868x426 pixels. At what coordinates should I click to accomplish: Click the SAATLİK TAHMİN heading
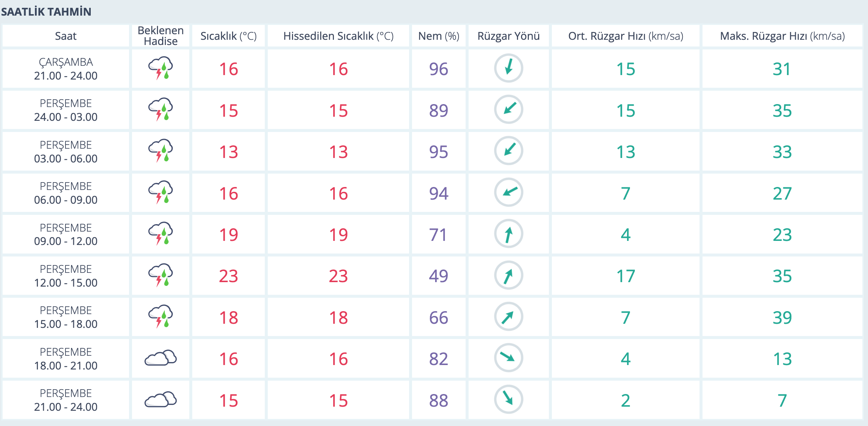point(46,12)
